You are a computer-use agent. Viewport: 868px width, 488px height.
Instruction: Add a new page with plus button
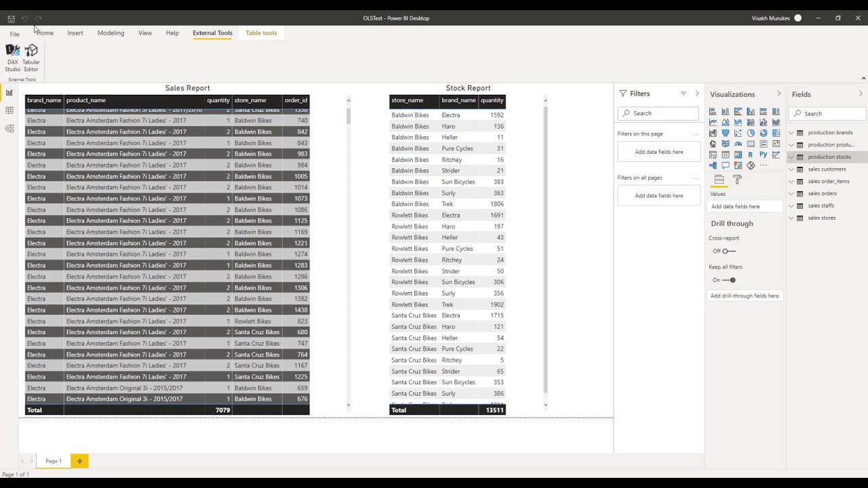79,461
